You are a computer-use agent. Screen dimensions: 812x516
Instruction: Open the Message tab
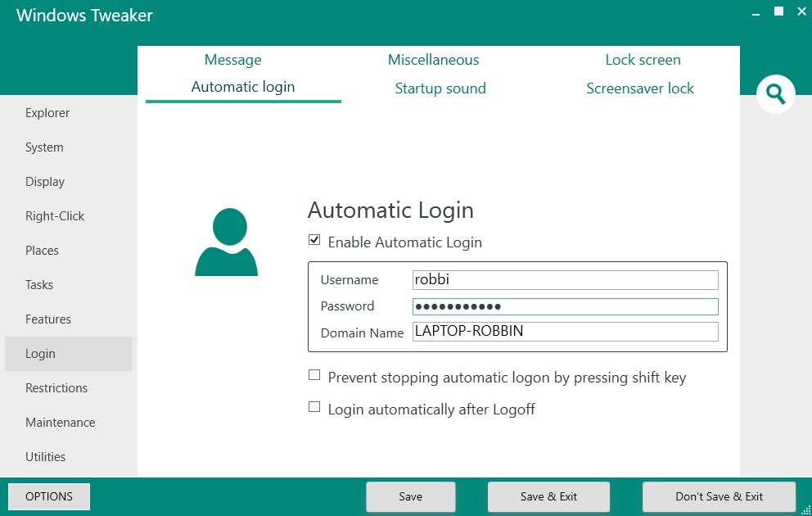[233, 60]
